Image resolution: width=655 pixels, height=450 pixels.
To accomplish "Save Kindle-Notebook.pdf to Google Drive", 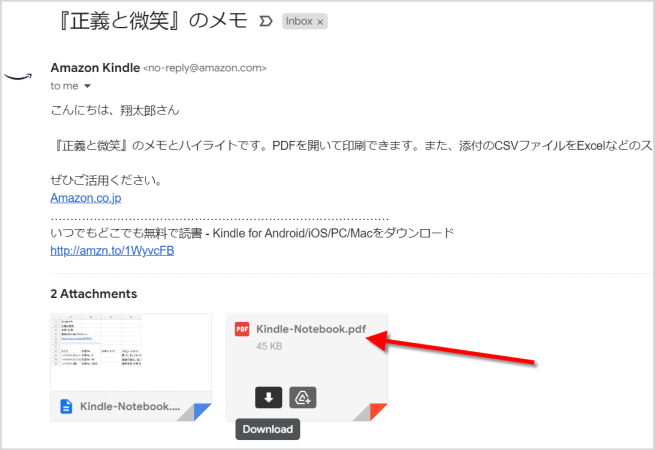I will point(302,397).
